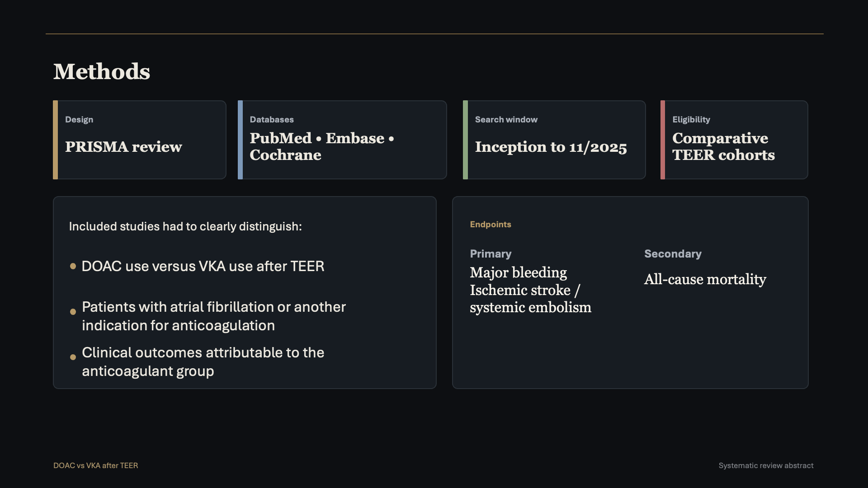Click footer text 'Systematic review abstract'
868x488 pixels.
click(x=766, y=465)
